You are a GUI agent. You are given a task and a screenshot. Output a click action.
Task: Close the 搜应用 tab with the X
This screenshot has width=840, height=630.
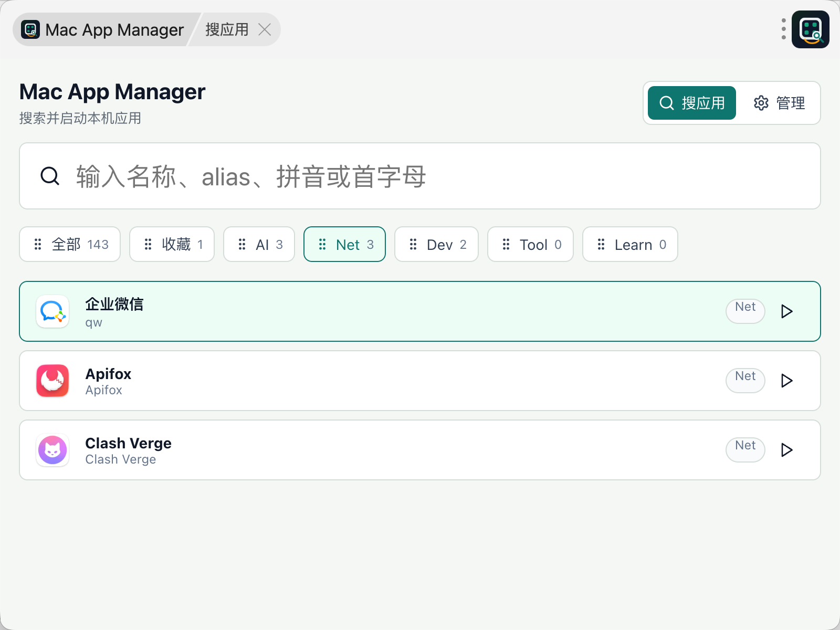click(265, 29)
